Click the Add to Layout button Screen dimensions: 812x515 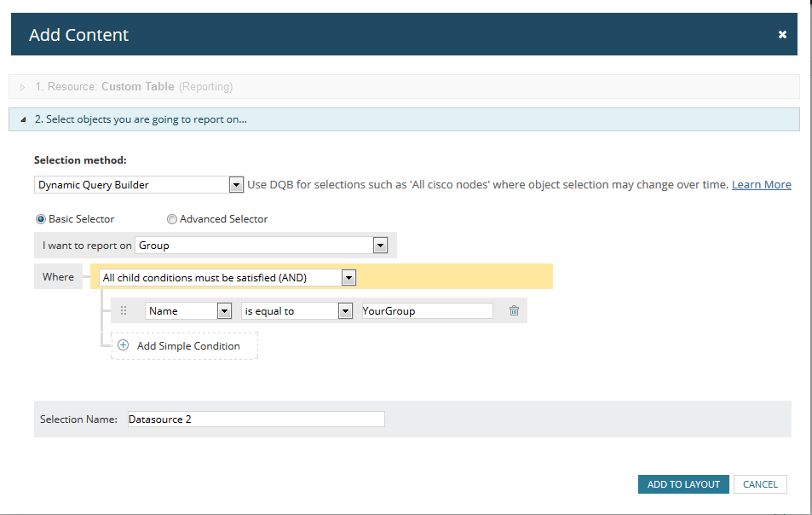click(x=683, y=484)
